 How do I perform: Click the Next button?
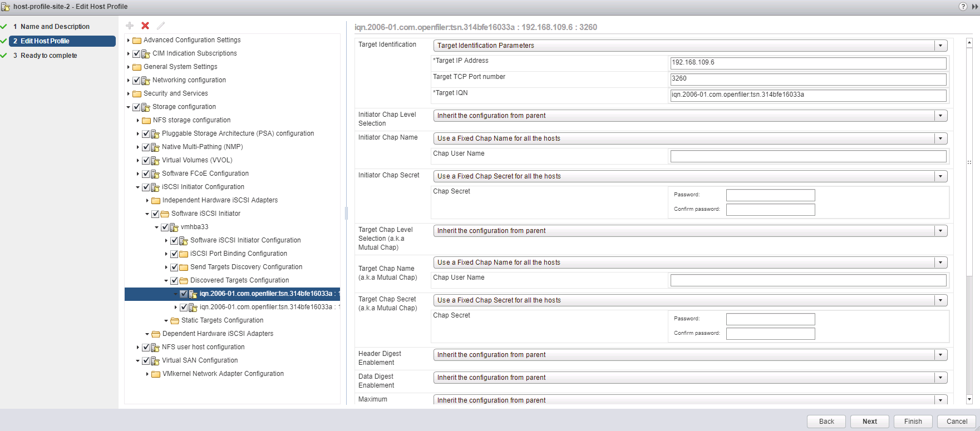coord(869,422)
